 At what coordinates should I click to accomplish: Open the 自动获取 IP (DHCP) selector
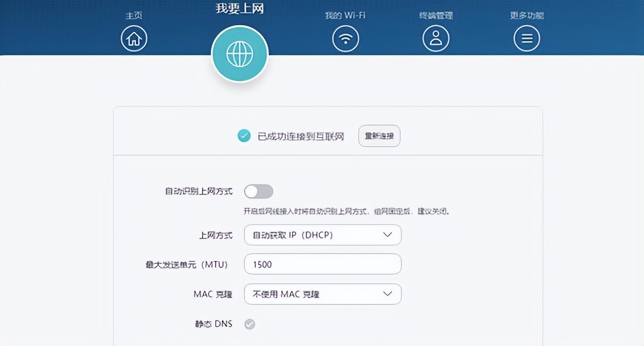click(322, 235)
